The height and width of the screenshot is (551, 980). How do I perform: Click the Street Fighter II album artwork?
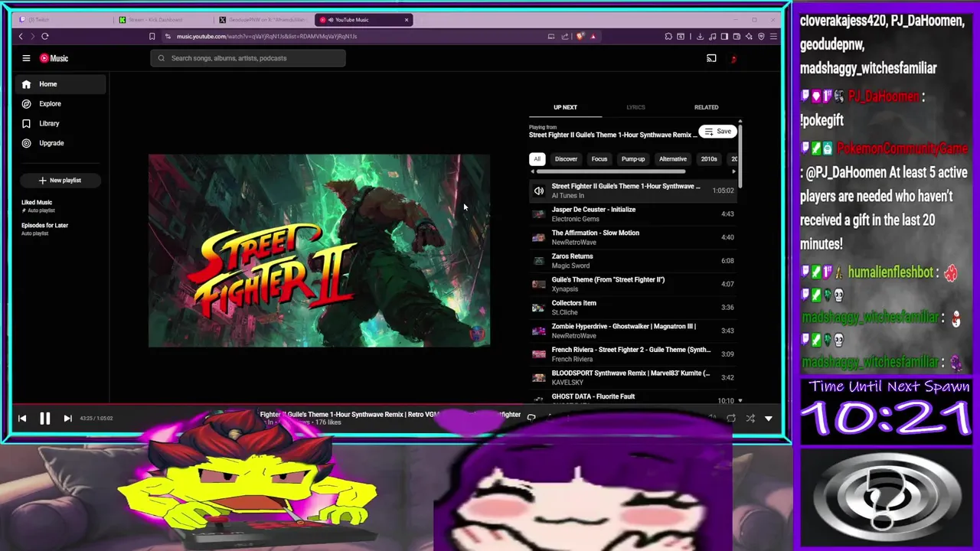pos(319,250)
